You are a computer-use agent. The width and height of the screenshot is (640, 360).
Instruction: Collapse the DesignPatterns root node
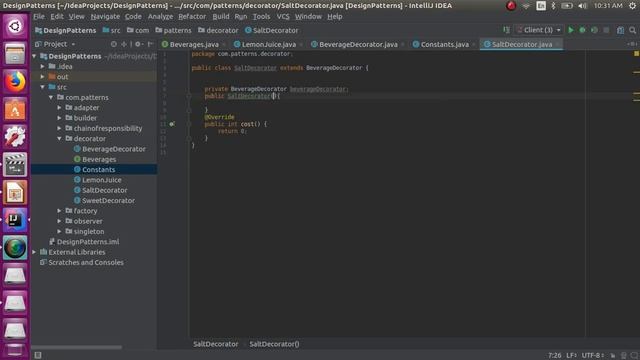click(34, 56)
